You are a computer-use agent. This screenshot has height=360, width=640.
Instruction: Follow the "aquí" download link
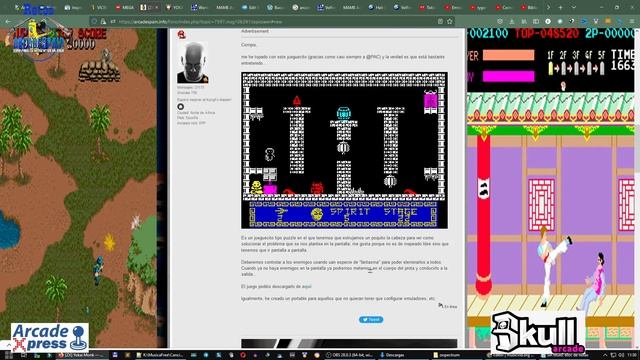(x=307, y=287)
